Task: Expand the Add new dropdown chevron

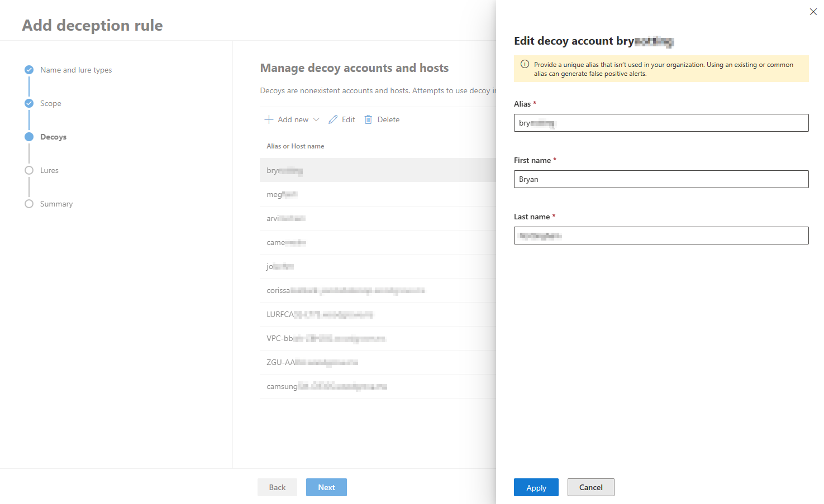Action: (316, 119)
